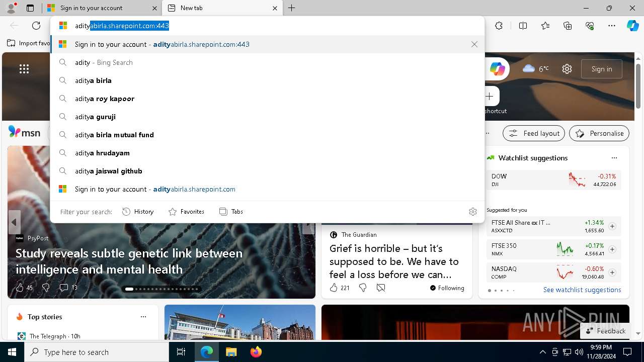Refresh the page with reload icon
This screenshot has width=644, height=362.
pos(36,26)
